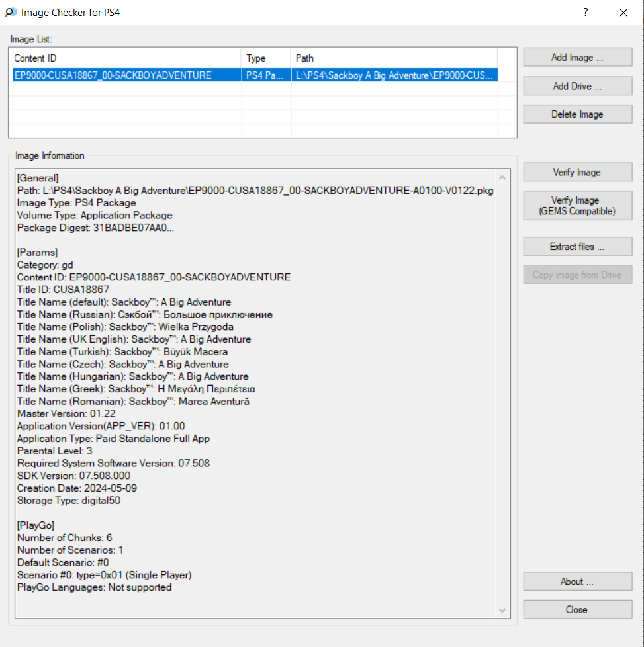Close the window with the title bar X

[623, 13]
